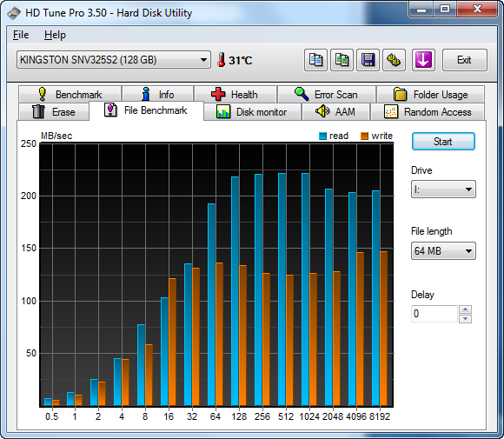Open the Help menu
This screenshot has width=504, height=439.
click(x=55, y=35)
